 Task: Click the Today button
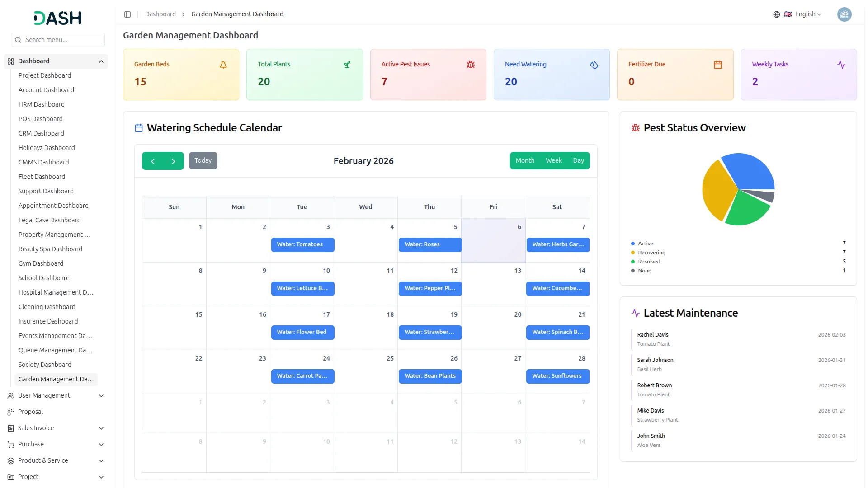pyautogui.click(x=203, y=161)
